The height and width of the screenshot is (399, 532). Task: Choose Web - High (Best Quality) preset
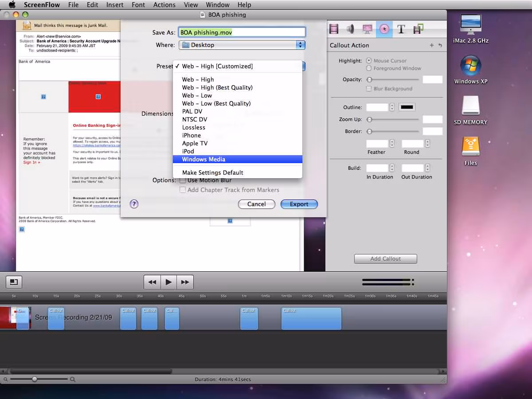[x=238, y=87]
